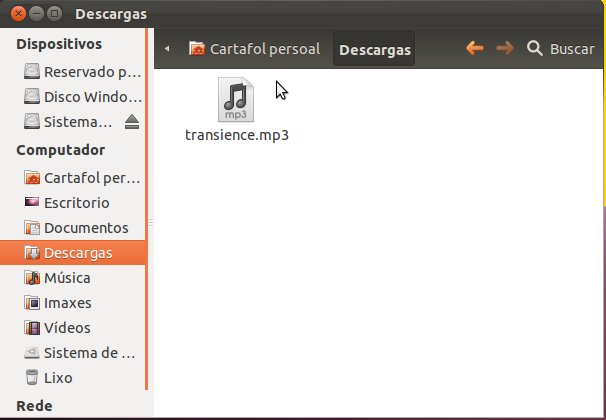
Task: Open Lixo trash in sidebar
Action: tap(73, 378)
